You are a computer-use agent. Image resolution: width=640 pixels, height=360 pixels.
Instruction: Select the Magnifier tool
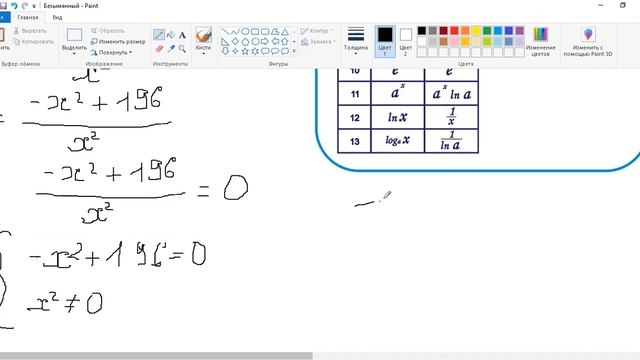click(x=182, y=49)
